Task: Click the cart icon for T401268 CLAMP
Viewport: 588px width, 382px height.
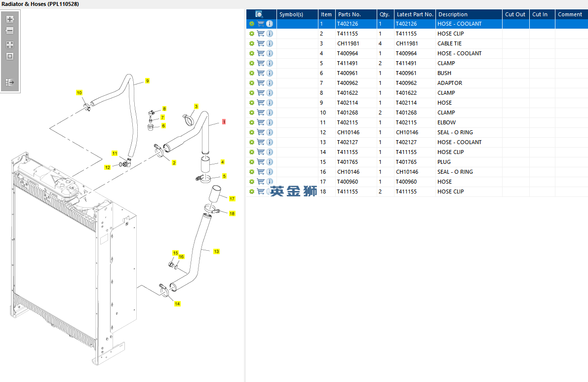Action: click(x=261, y=113)
